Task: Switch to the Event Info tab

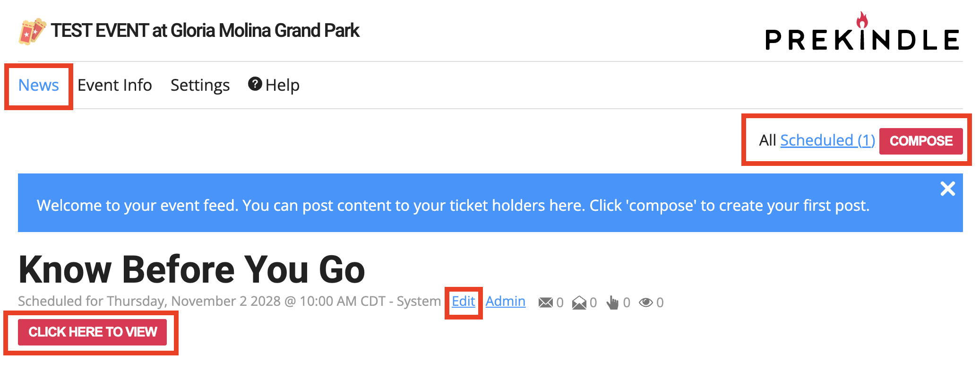Action: pos(114,85)
